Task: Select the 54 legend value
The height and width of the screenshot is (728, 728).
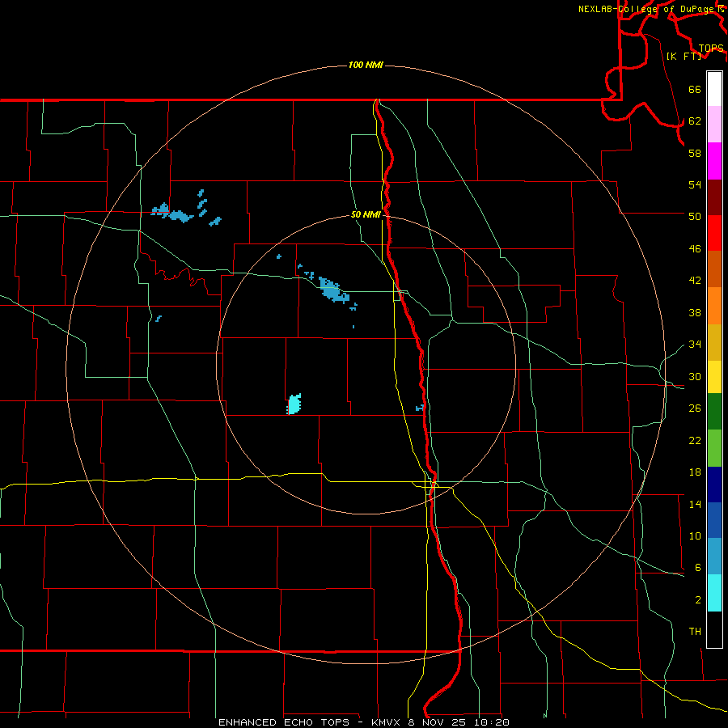Action: coord(695,184)
